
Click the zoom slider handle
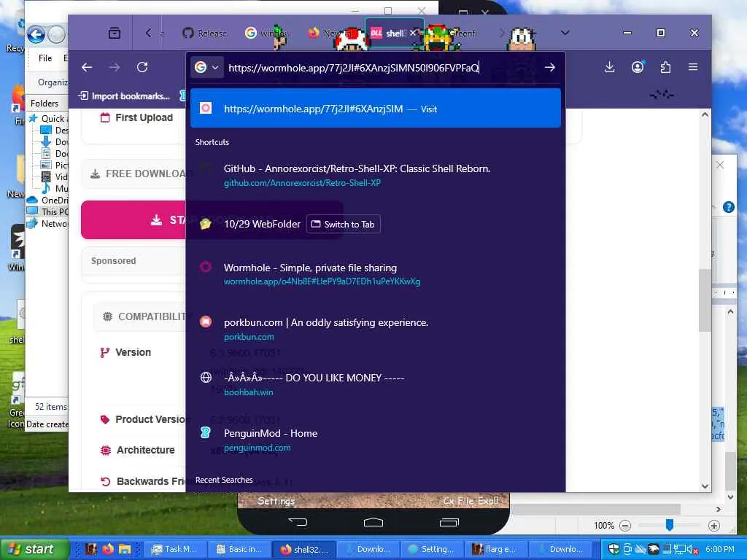coord(670,525)
